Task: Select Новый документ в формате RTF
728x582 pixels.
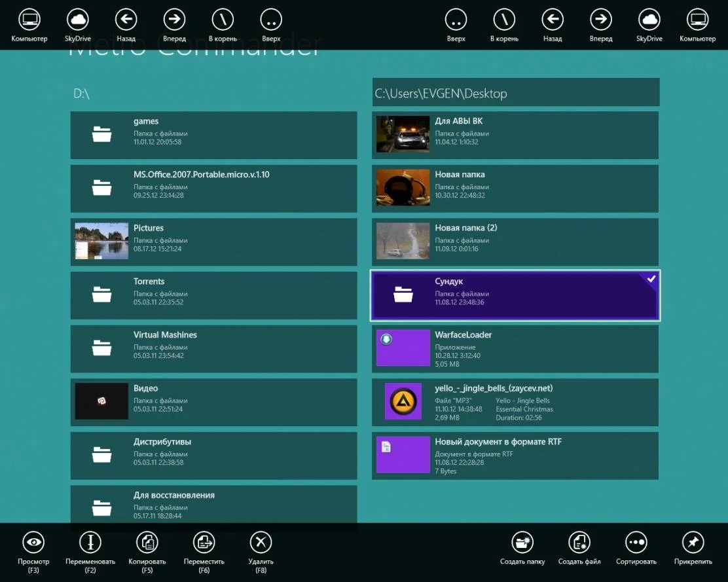Action: click(515, 455)
